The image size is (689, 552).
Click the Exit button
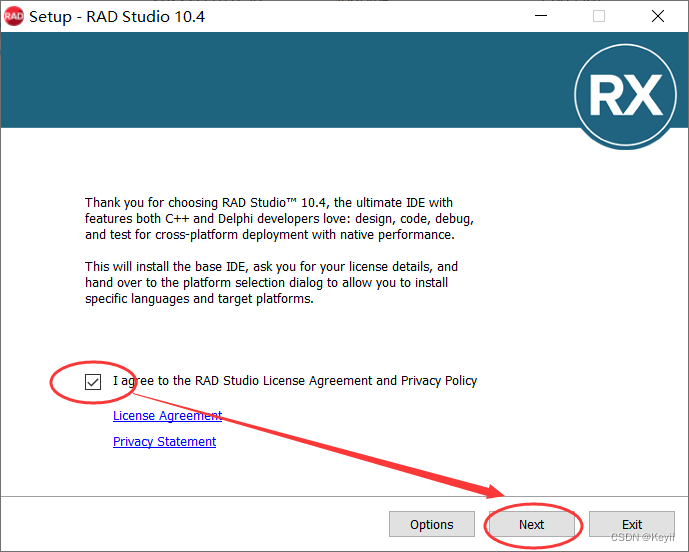coord(631,524)
